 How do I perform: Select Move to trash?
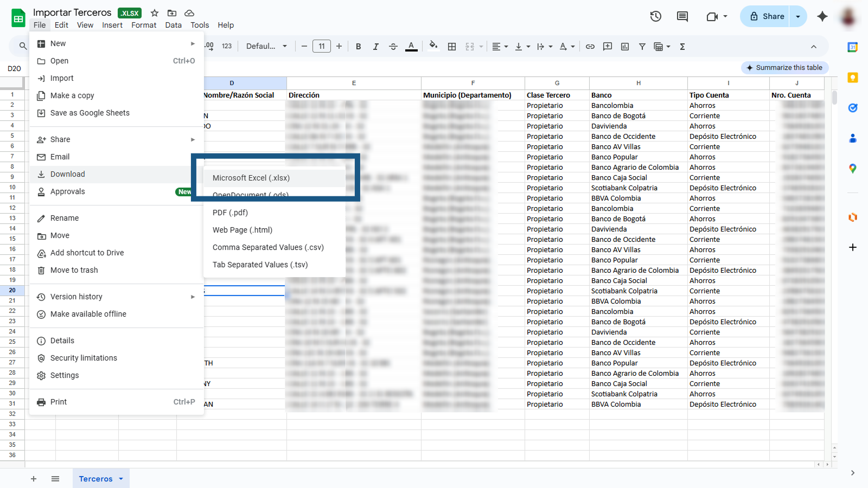pyautogui.click(x=117, y=270)
